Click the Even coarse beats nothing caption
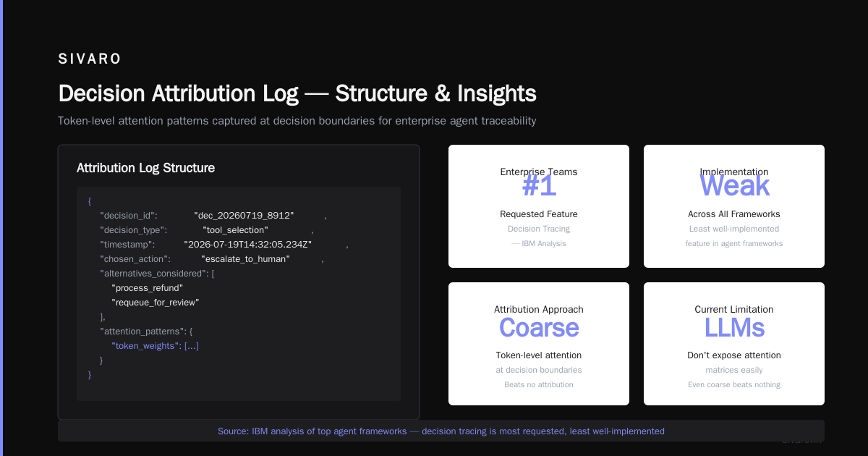 [x=734, y=384]
